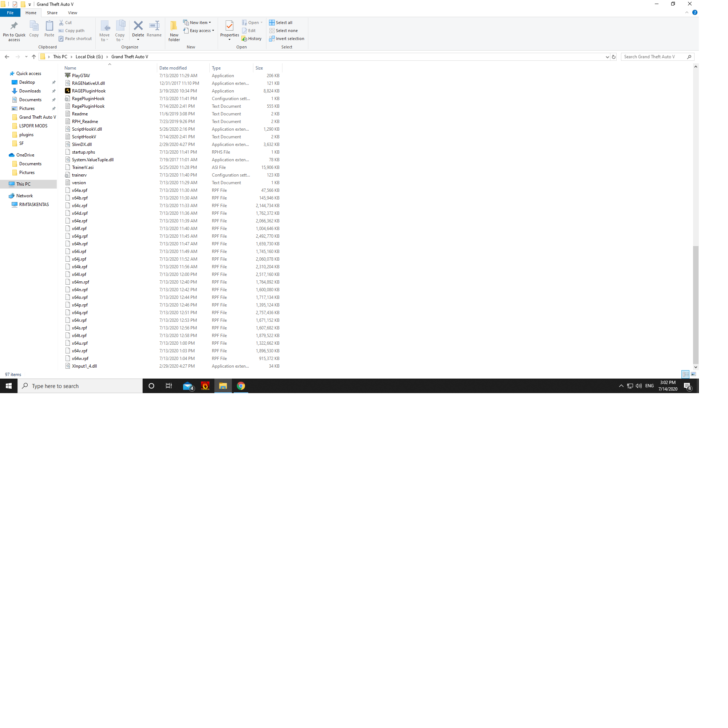Sort by Date modified column header
Screen dimensions: 728x728
173,68
